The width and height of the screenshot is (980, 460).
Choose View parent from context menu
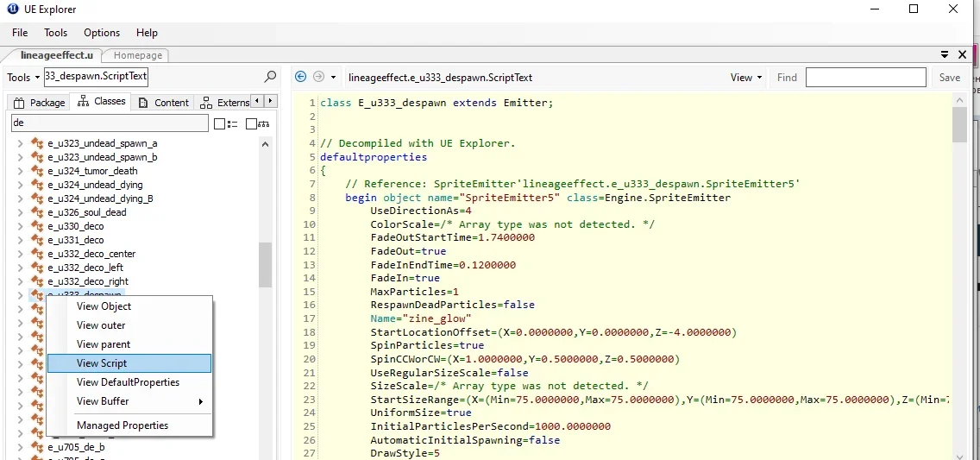click(129, 344)
